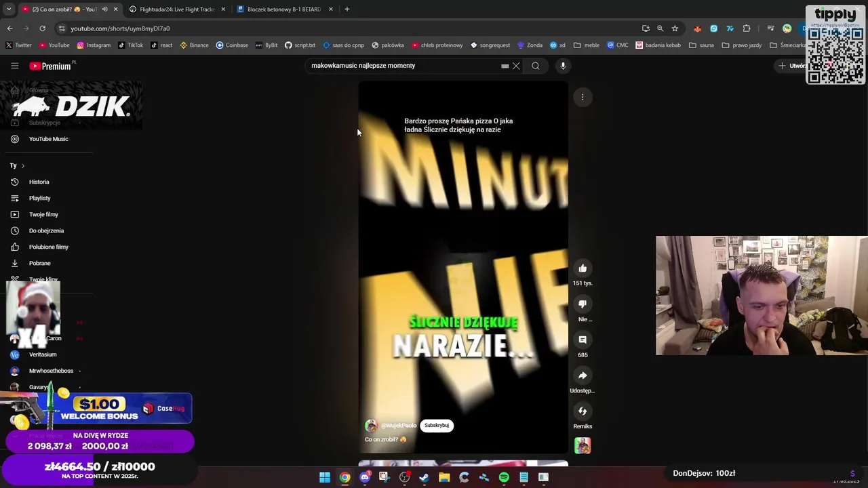
Task: Dislike the short with the thumbs-down icon
Action: click(x=583, y=304)
